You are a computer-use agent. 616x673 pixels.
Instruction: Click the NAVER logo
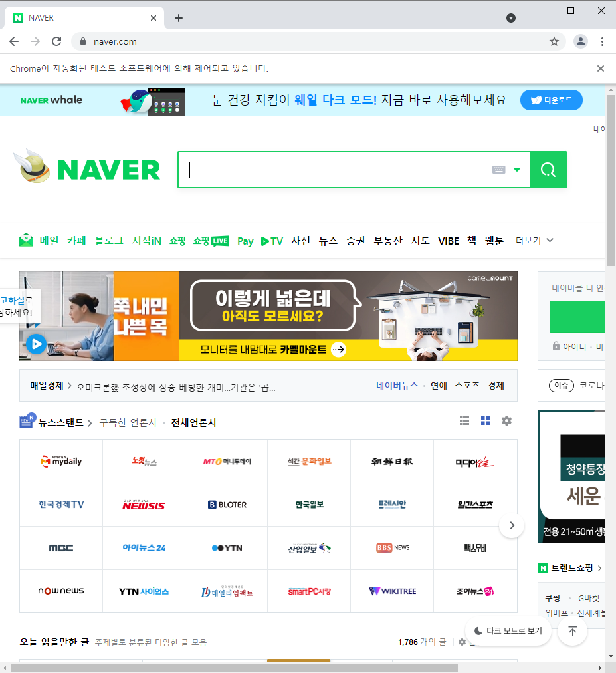pyautogui.click(x=108, y=170)
